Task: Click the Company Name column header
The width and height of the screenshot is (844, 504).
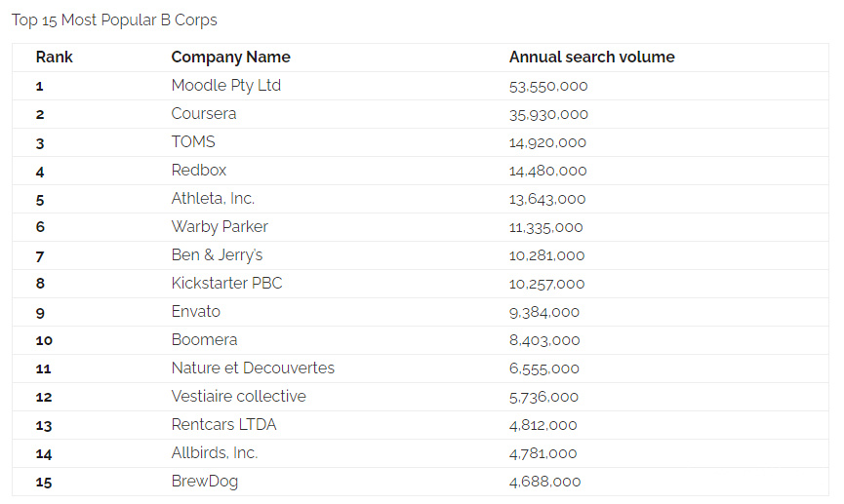Action: pyautogui.click(x=230, y=57)
